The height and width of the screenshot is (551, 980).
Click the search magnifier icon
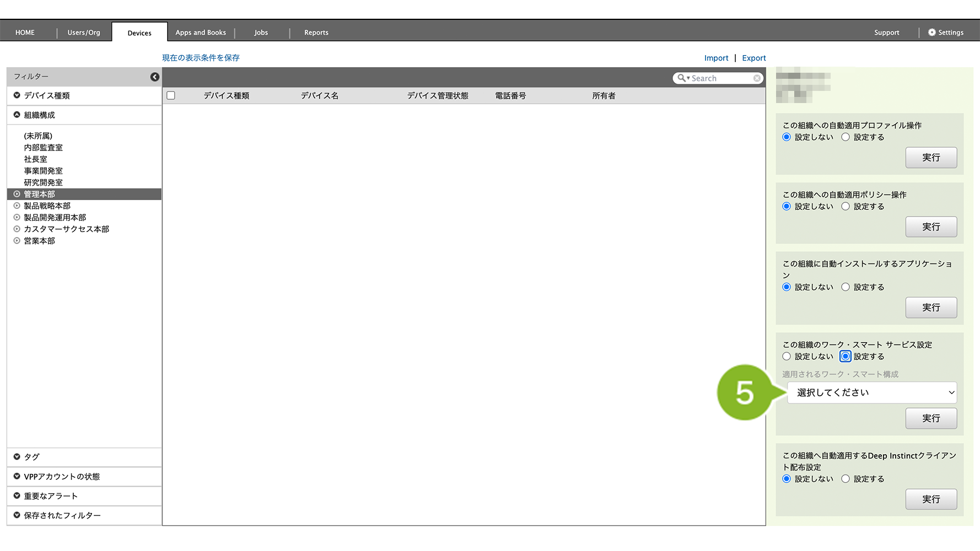pyautogui.click(x=682, y=78)
